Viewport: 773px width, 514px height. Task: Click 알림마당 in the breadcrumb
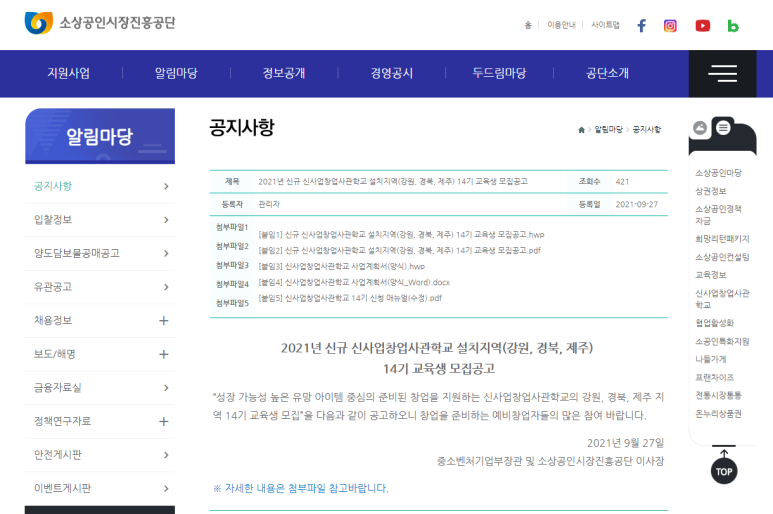[608, 130]
